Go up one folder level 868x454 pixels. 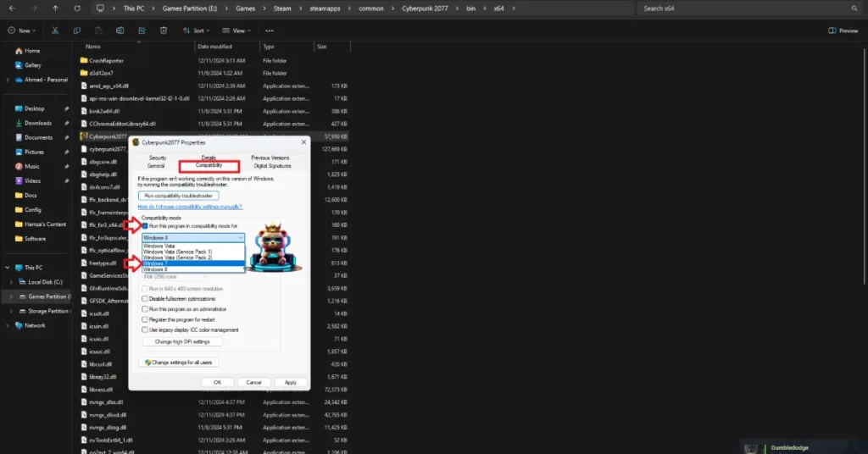pos(55,8)
